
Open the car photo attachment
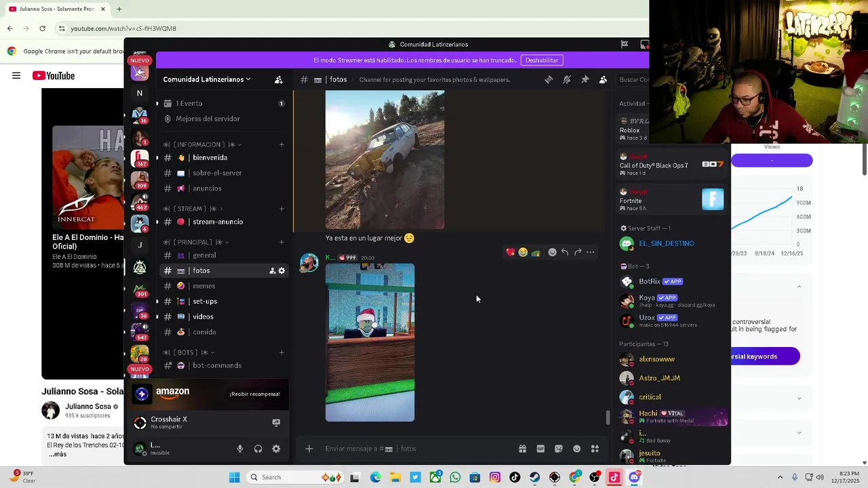[384, 160]
